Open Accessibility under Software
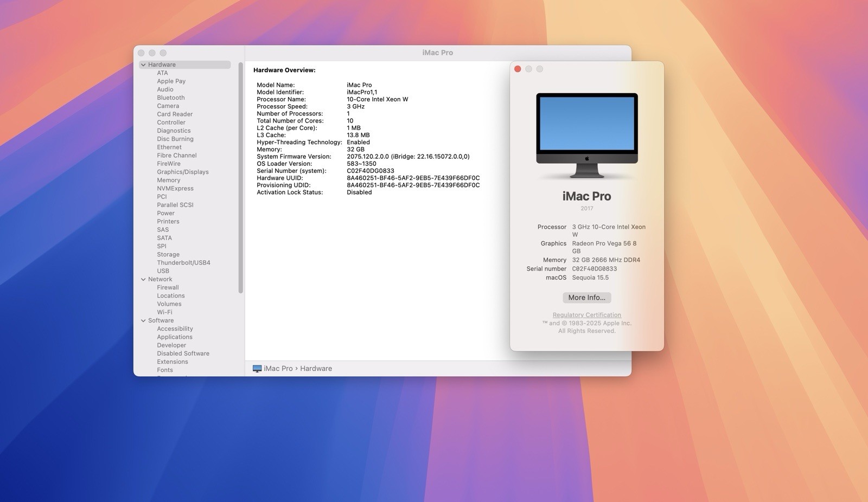868x502 pixels. pos(175,329)
